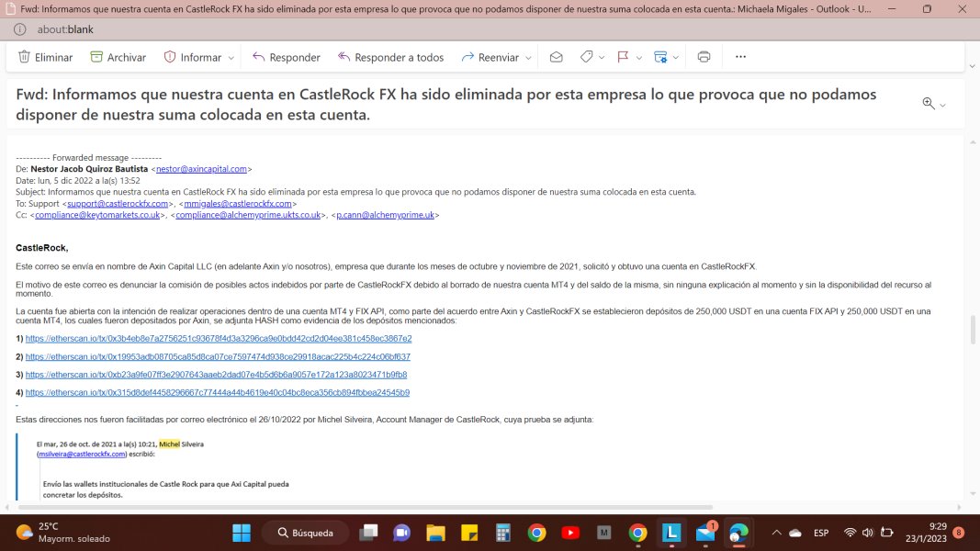Click the Eliminar trash icon
This screenshot has width=980, height=551.
[x=25, y=57]
